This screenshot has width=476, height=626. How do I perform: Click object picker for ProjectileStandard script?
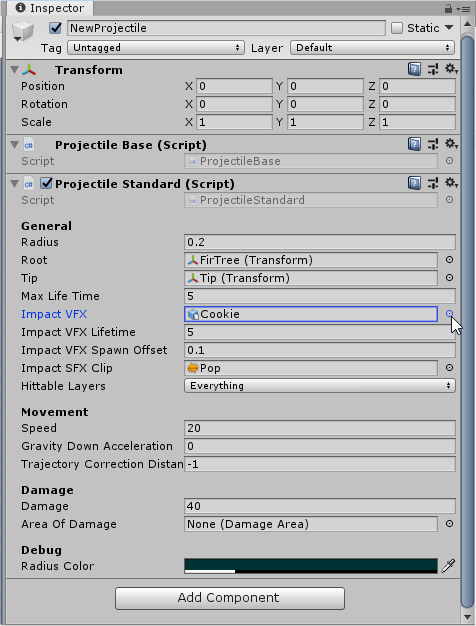(449, 200)
